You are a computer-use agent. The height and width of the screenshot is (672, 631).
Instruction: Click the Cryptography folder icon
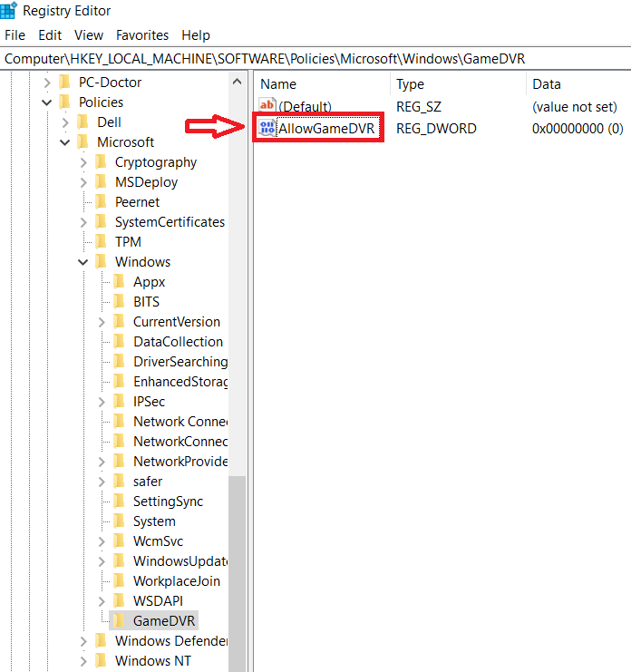[102, 162]
